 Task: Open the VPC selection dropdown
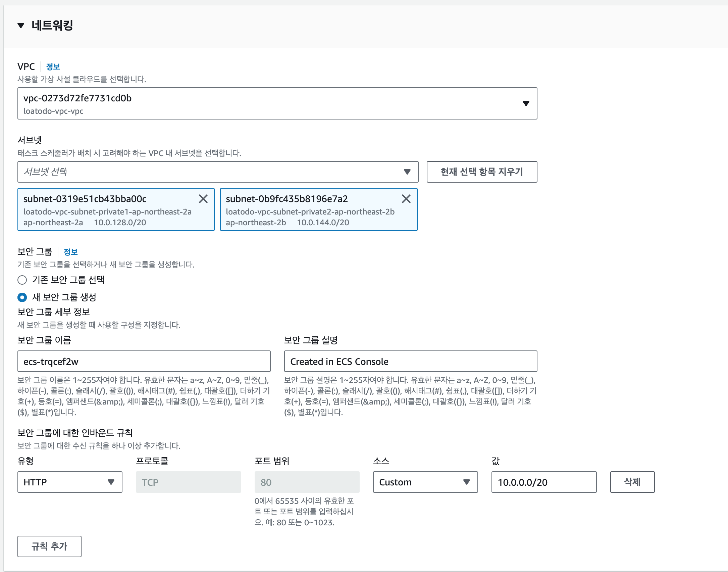click(277, 103)
